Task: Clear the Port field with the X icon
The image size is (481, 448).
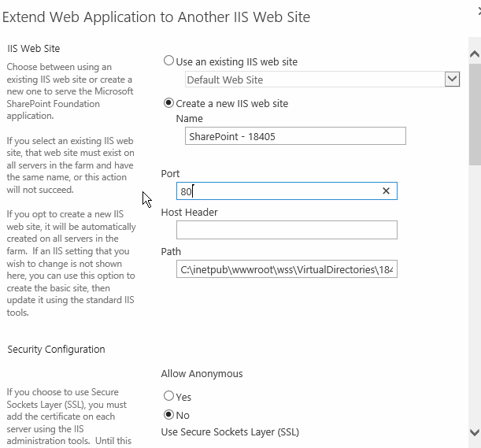Action: click(386, 191)
